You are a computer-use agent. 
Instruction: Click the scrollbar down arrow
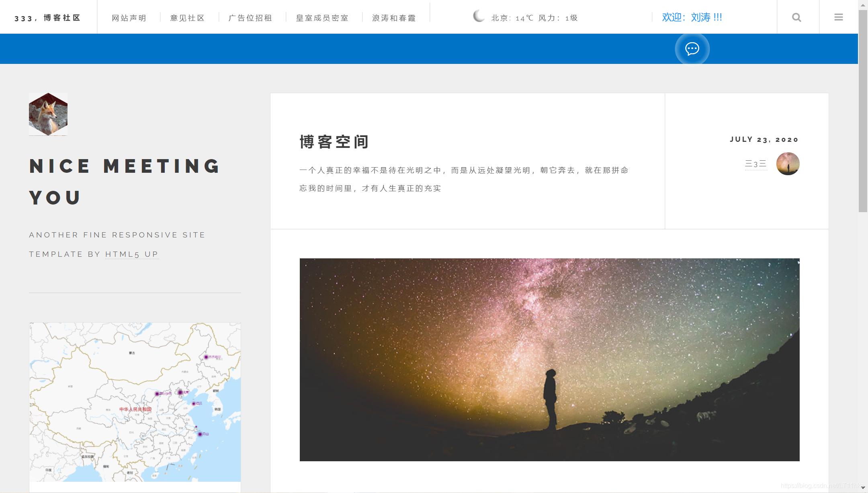[863, 487]
